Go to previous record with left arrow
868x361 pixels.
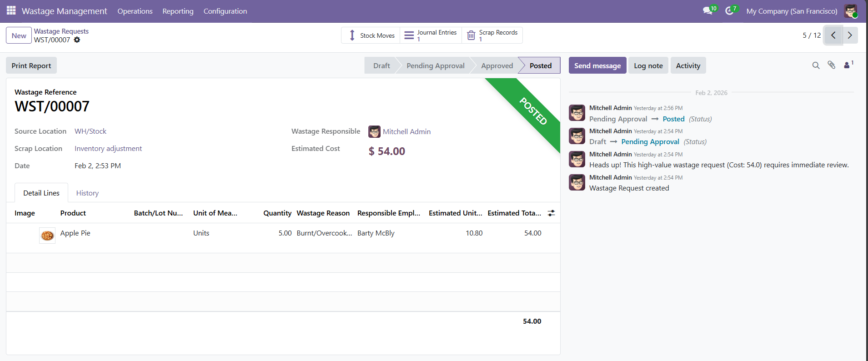point(833,35)
